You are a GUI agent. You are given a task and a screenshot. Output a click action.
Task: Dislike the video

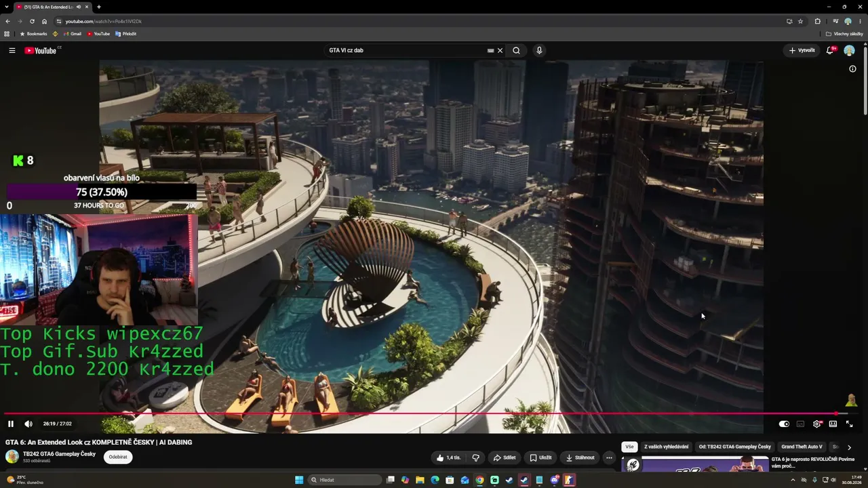(476, 457)
